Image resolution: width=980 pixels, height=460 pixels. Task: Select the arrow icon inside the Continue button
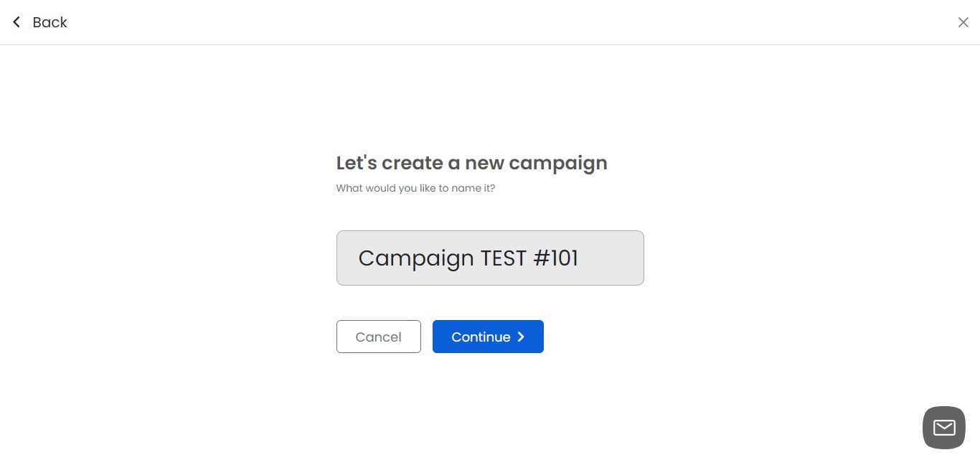point(522,337)
